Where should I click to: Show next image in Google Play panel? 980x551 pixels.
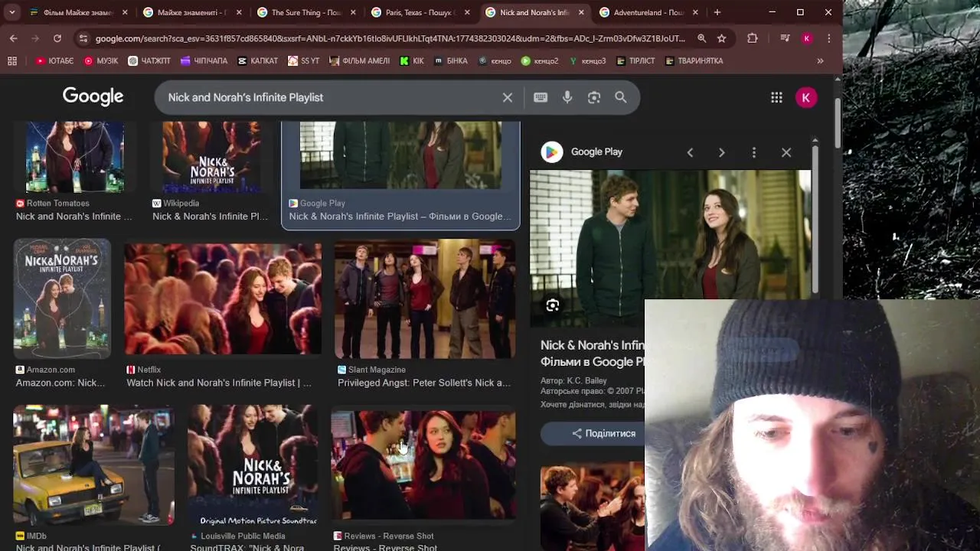[x=721, y=152]
